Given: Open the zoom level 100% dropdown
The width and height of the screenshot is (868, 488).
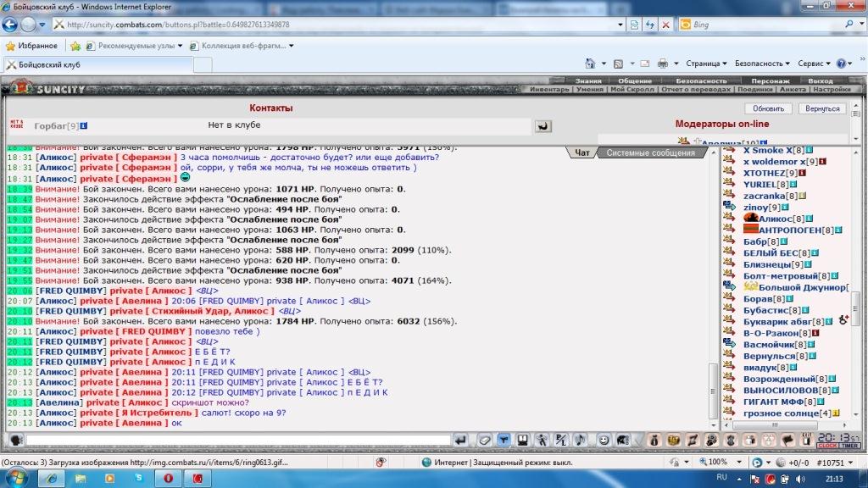Looking at the screenshot, I should [x=739, y=462].
